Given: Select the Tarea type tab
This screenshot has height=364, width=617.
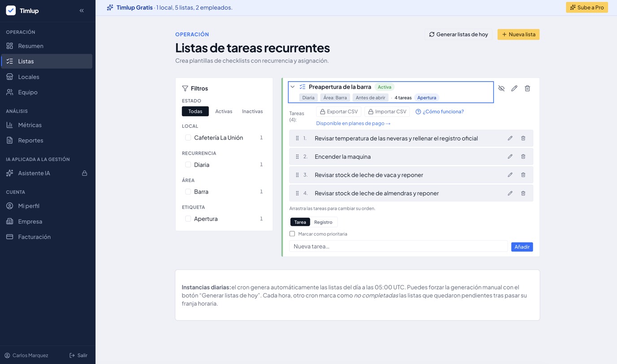Looking at the screenshot, I should click(300, 222).
